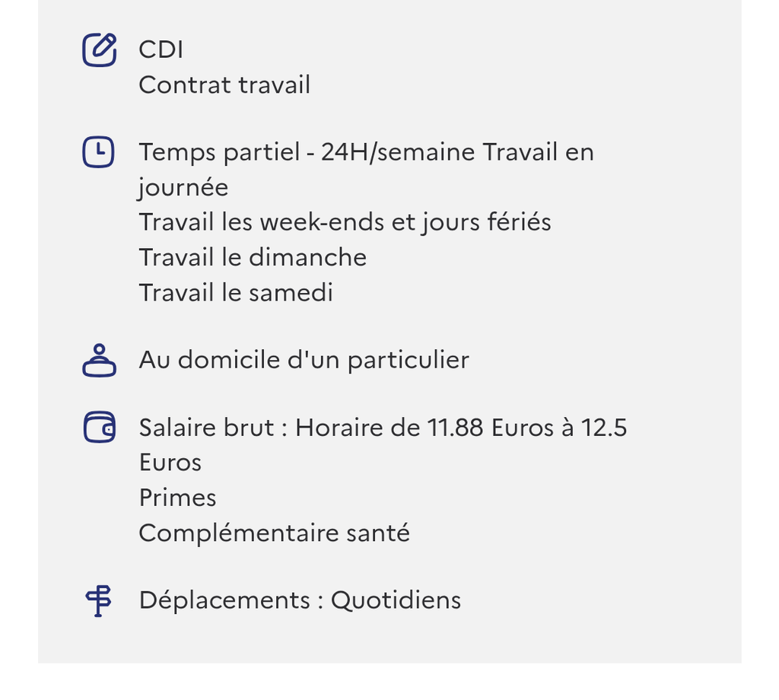Click the signpost travel icon
This screenshot has width=779, height=700.
98,600
